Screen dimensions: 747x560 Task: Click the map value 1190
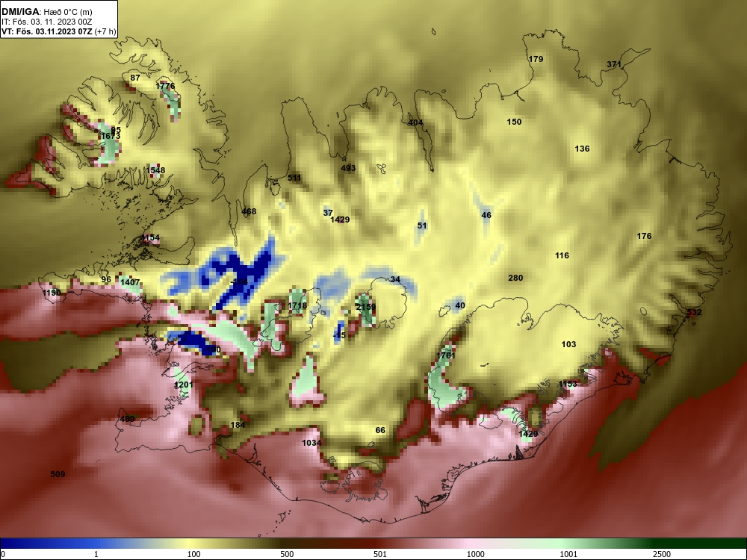point(52,293)
